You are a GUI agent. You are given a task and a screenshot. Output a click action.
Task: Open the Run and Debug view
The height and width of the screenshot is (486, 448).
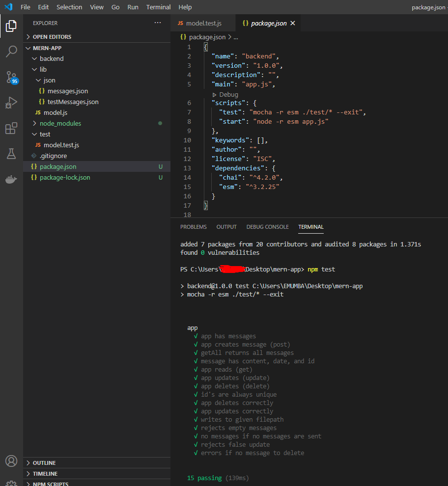click(11, 103)
